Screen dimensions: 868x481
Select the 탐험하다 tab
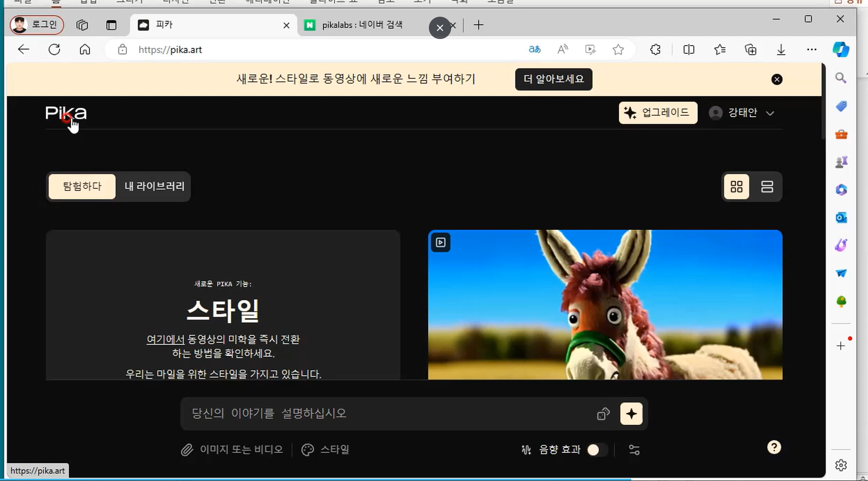pyautogui.click(x=82, y=187)
